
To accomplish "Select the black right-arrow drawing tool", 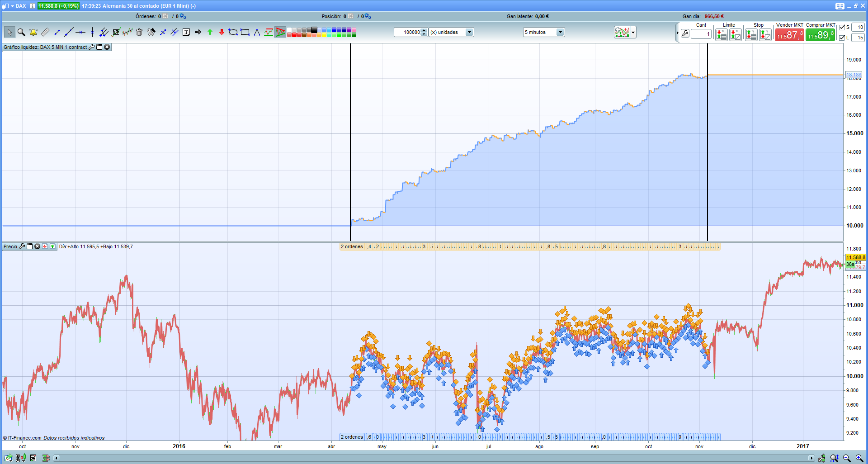I will [198, 32].
